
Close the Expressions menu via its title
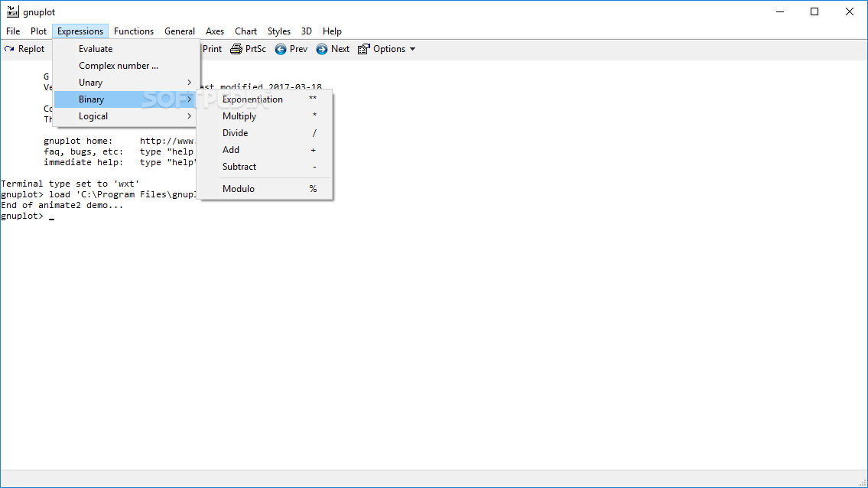tap(80, 31)
